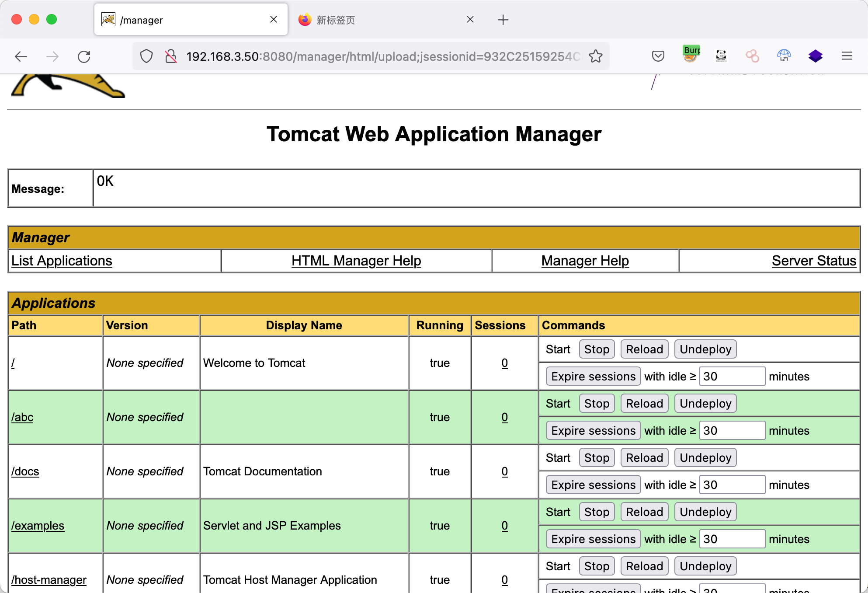Click idle minutes field for /abc
This screenshot has width=868, height=593.
[x=732, y=430]
